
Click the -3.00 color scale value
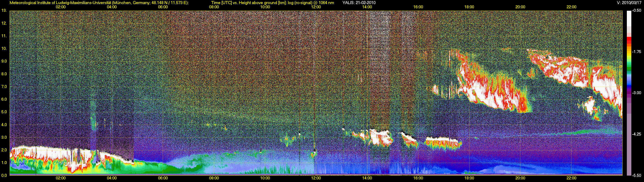[637, 93]
